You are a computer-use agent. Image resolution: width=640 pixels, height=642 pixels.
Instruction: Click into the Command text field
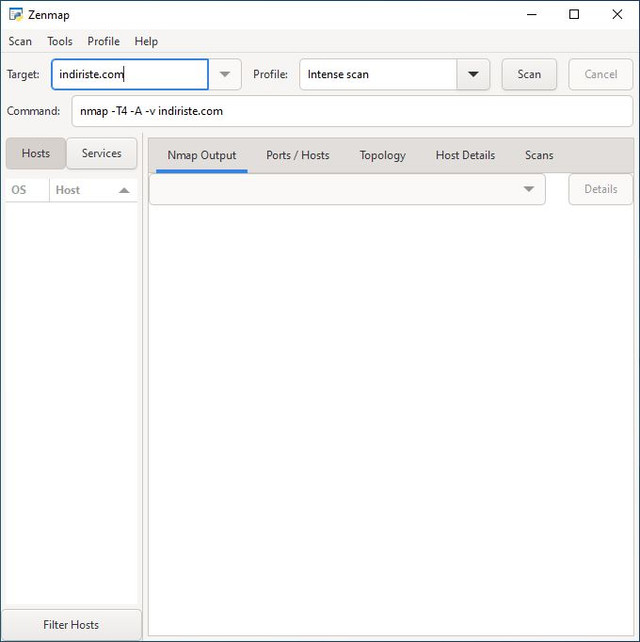[352, 111]
